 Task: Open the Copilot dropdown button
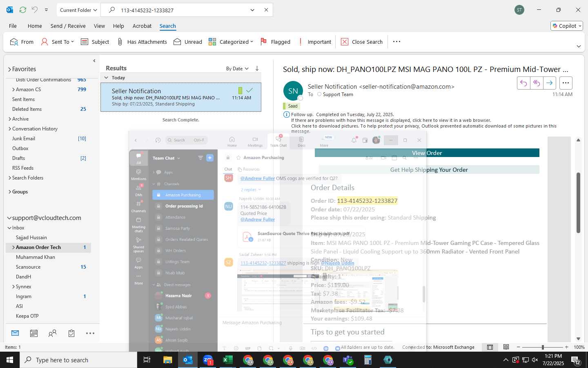pyautogui.click(x=567, y=26)
